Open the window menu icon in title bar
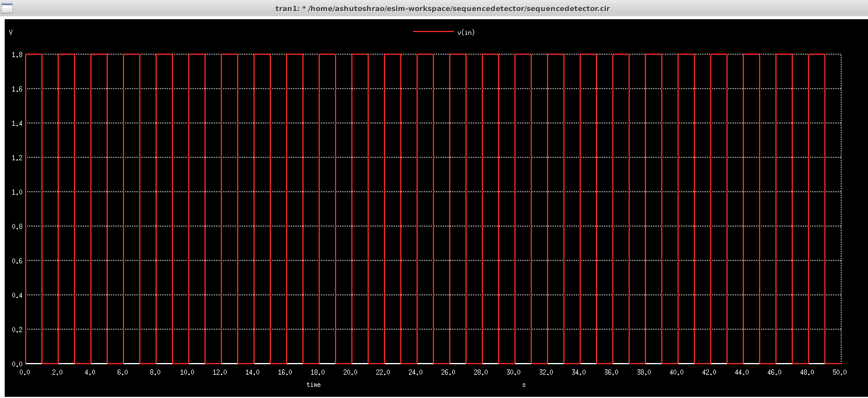The image size is (868, 398). click(7, 8)
